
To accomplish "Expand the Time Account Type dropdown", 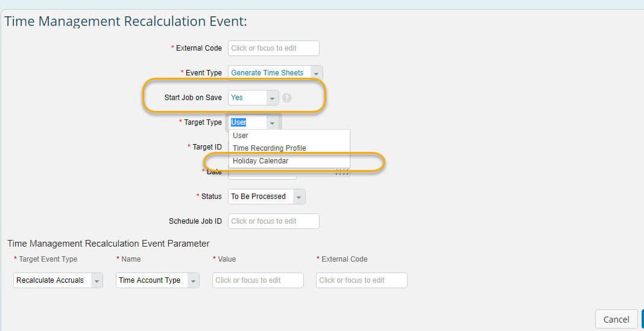I will pyautogui.click(x=193, y=280).
